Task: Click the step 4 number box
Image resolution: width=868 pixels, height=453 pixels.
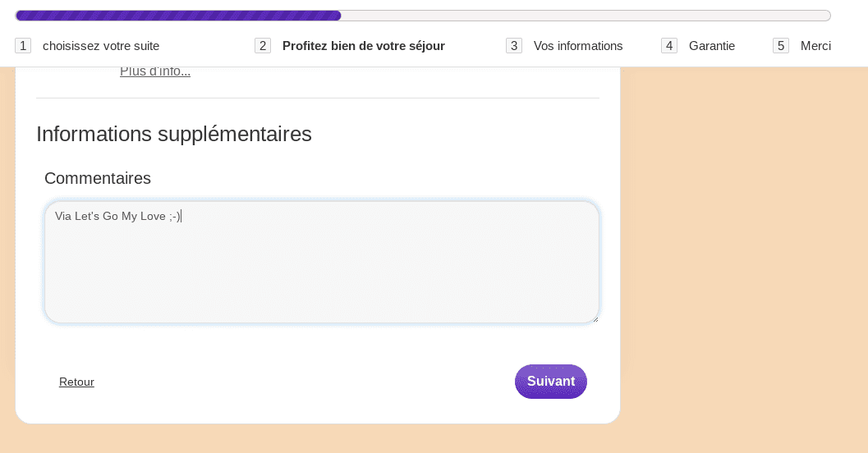Action: coord(669,46)
